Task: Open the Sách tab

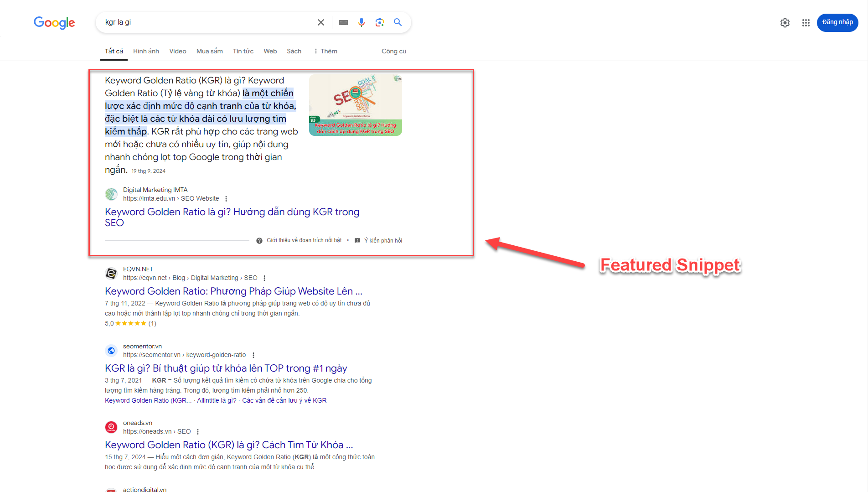Action: pyautogui.click(x=294, y=51)
